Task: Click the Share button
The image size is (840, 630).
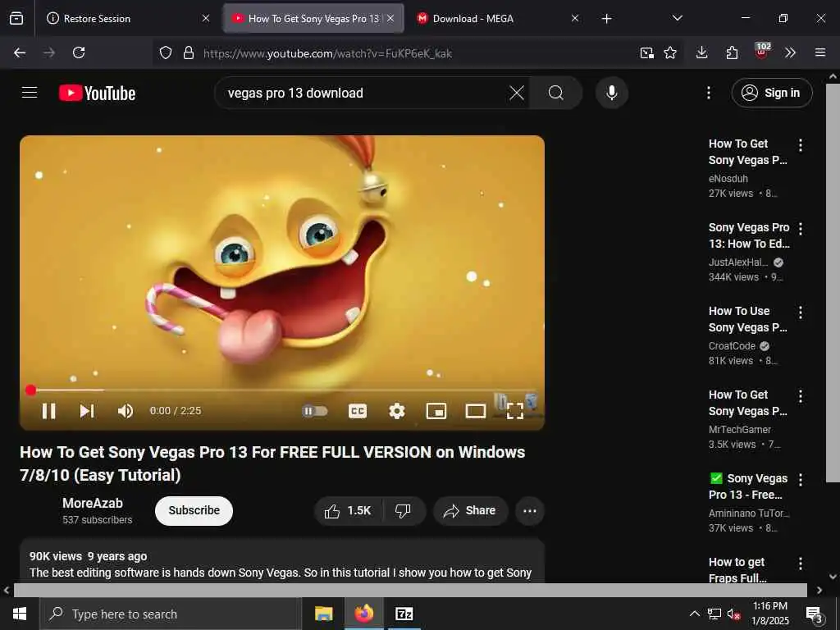Action: pyautogui.click(x=470, y=510)
